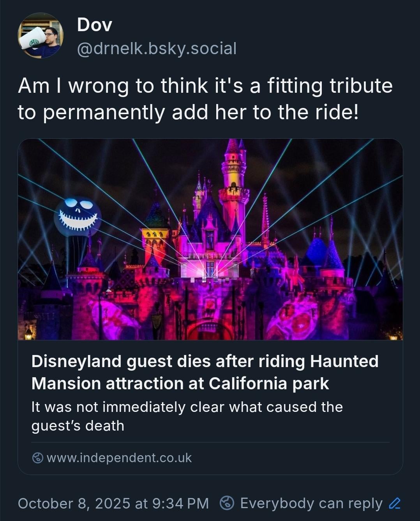Screen dimensions: 420x521
Task: Open Dov's profile avatar picture
Action: pos(41,36)
